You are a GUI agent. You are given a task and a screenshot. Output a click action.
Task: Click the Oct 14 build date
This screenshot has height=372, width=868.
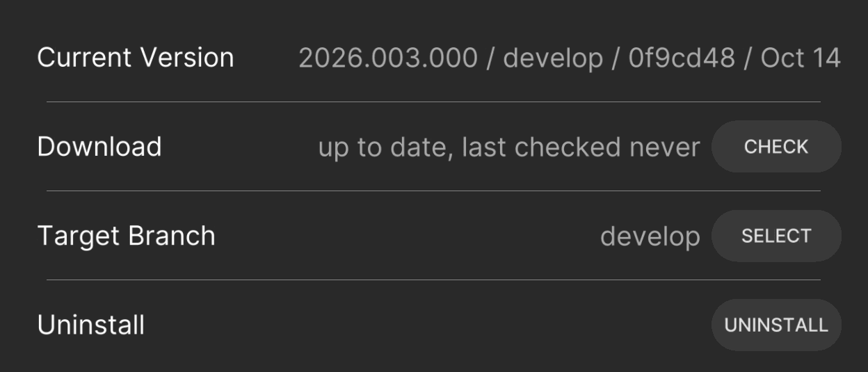coord(801,58)
